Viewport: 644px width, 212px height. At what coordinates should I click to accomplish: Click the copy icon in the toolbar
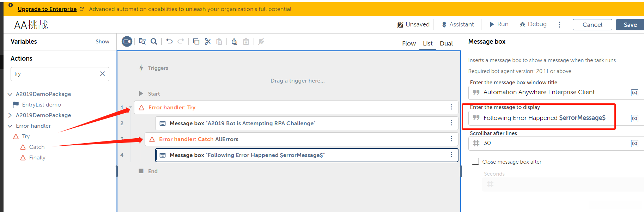[196, 42]
